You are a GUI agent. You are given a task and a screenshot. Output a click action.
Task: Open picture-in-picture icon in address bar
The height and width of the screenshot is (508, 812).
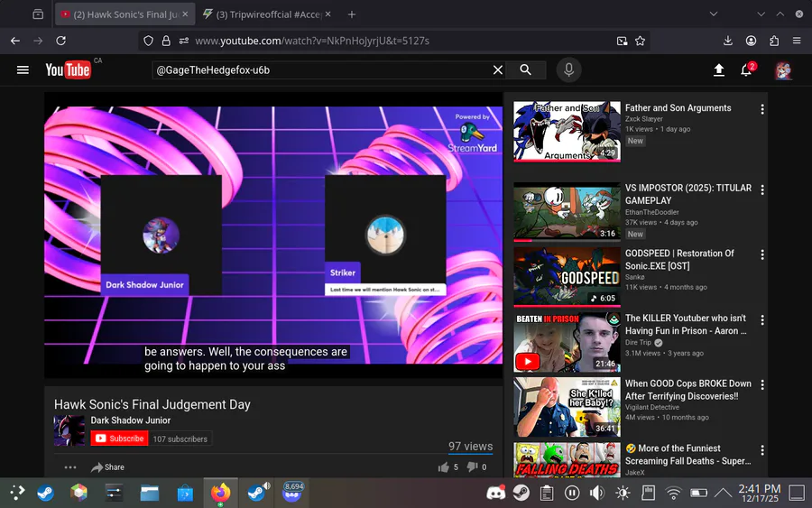622,41
